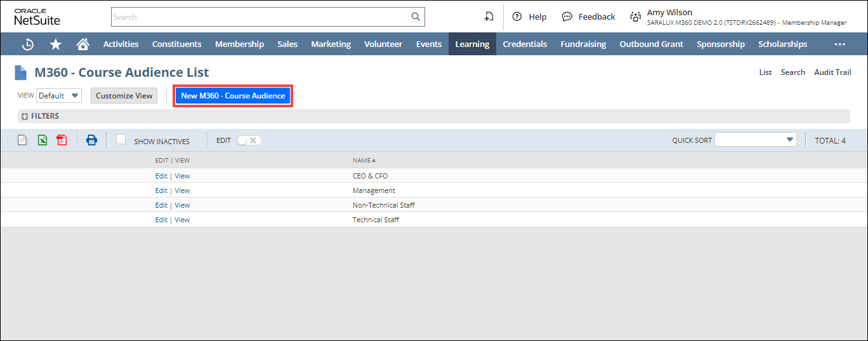This screenshot has width=868, height=341.
Task: Click in the global Search field
Action: pos(260,17)
